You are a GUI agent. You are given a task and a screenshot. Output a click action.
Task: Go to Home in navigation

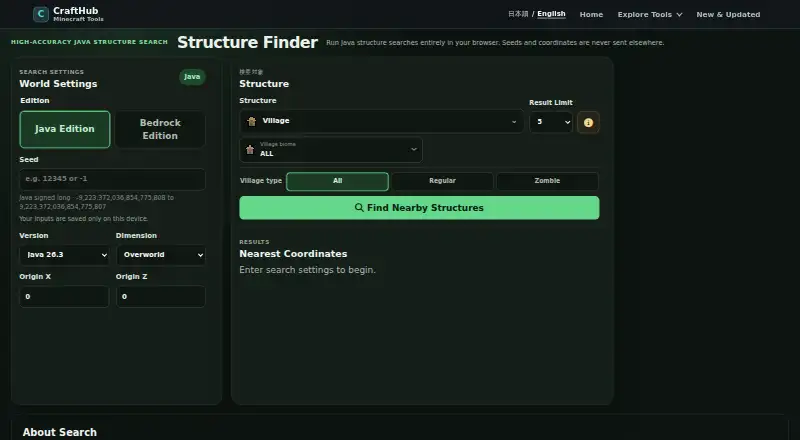(x=591, y=14)
